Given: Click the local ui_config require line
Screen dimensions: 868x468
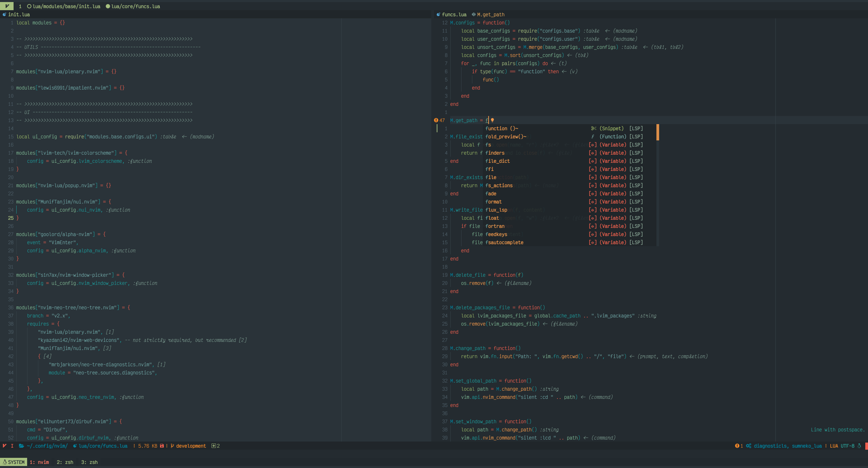Looking at the screenshot, I should 86,137.
